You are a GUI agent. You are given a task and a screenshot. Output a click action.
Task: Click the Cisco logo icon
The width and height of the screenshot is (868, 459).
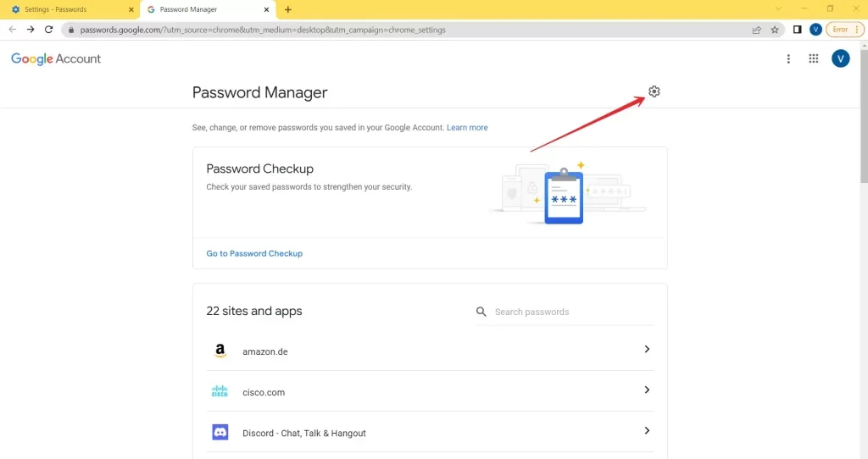click(220, 391)
